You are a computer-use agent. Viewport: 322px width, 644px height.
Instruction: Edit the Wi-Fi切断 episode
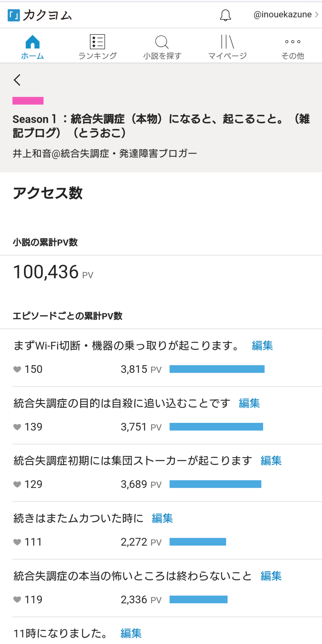tap(262, 345)
